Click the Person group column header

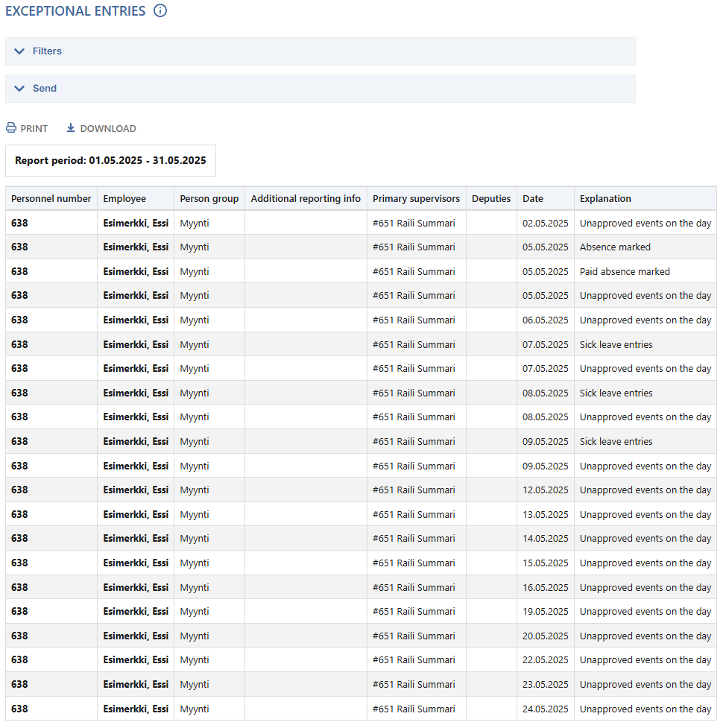pyautogui.click(x=209, y=199)
